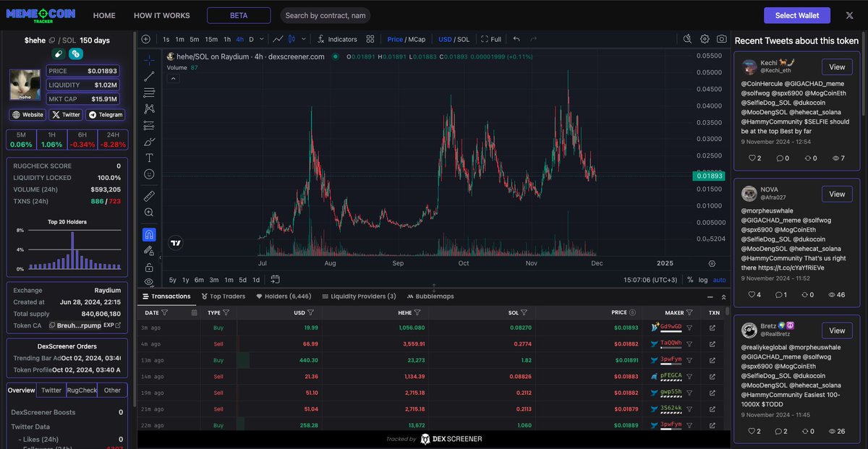
Task: Toggle percent scale on price axis
Action: [690, 279]
